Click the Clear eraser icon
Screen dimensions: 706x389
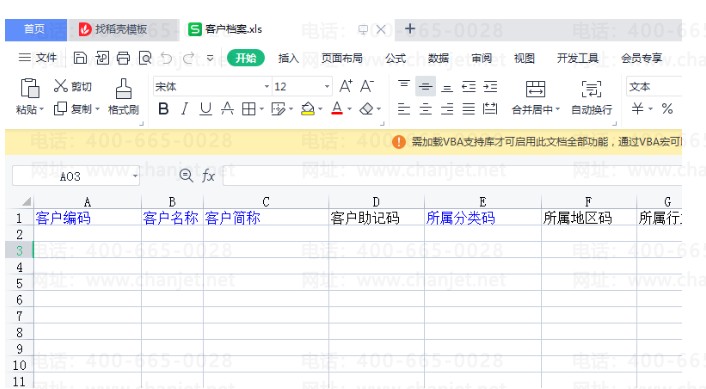[x=367, y=109]
